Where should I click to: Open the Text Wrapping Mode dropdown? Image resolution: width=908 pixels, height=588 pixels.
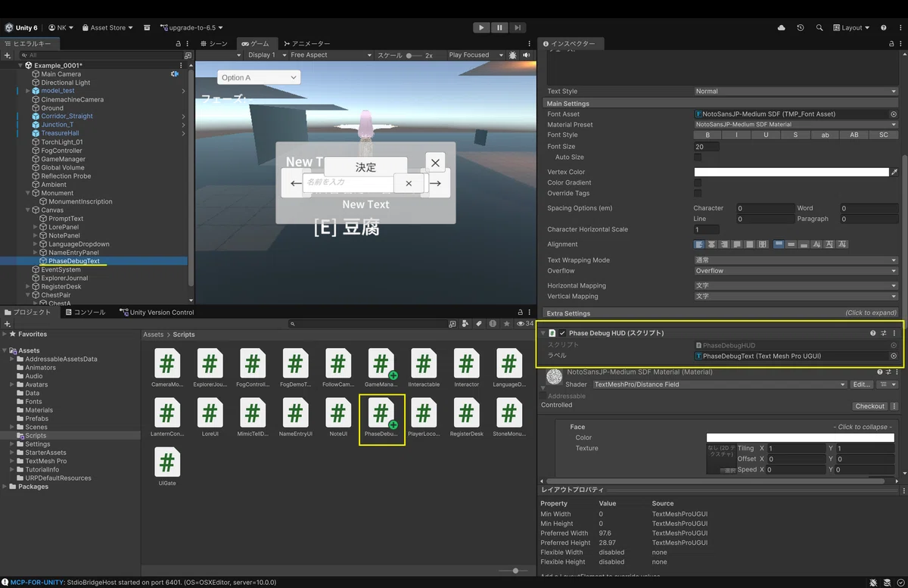click(x=796, y=260)
